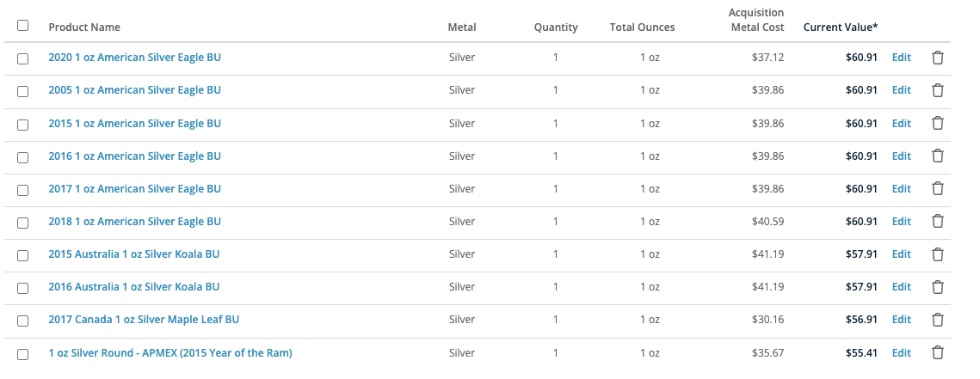
Task: Sort by Product Name column header
Action: (84, 28)
